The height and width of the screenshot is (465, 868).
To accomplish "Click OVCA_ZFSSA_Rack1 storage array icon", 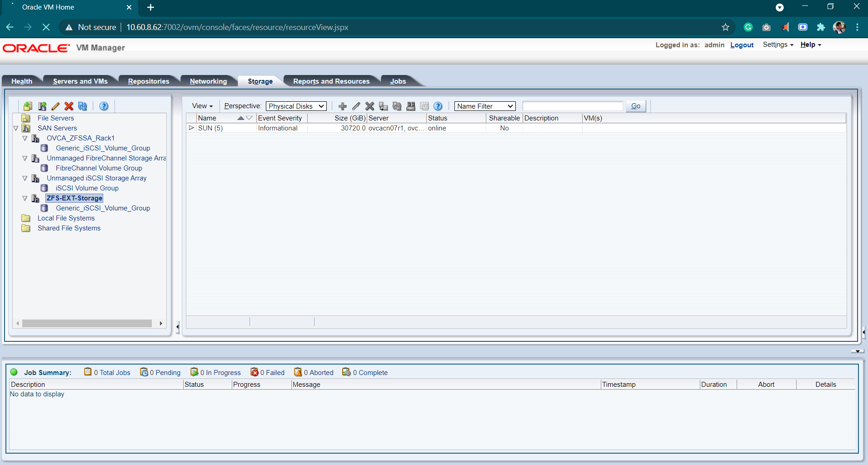I will coord(35,138).
